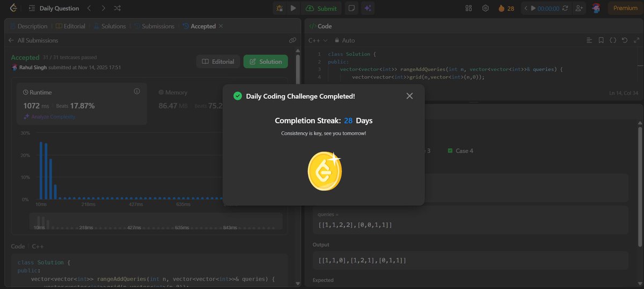Click the green checkmark in dialog title
This screenshot has height=289, width=644.
click(x=237, y=96)
